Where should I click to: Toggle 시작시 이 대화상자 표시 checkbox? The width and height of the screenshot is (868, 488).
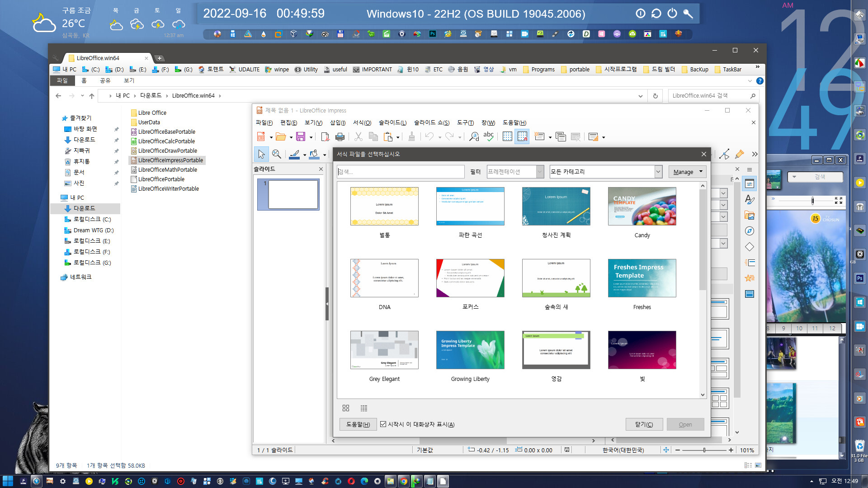click(383, 424)
